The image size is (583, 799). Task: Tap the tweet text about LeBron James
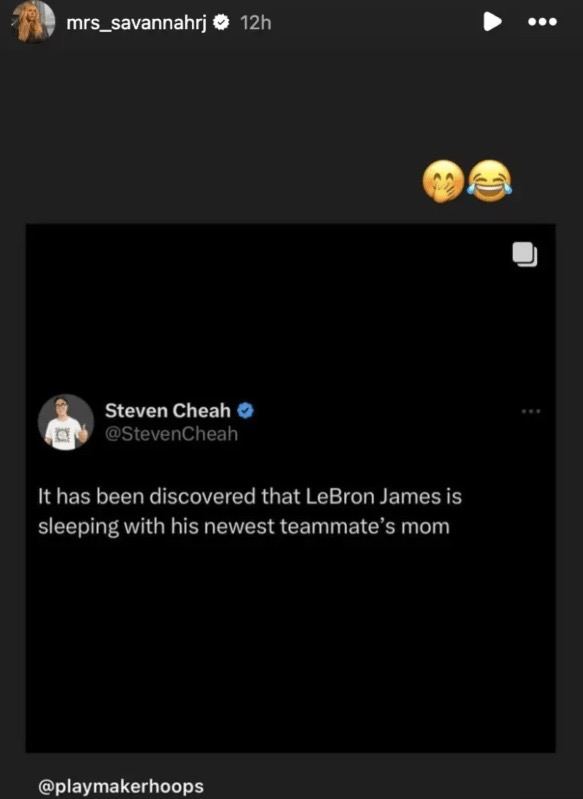click(x=250, y=511)
